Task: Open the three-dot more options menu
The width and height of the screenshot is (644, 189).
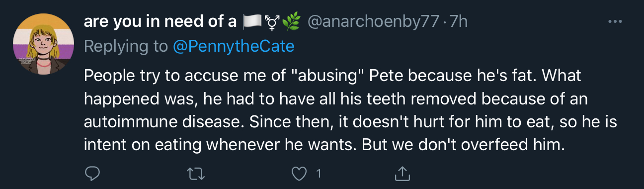Action: [x=615, y=22]
